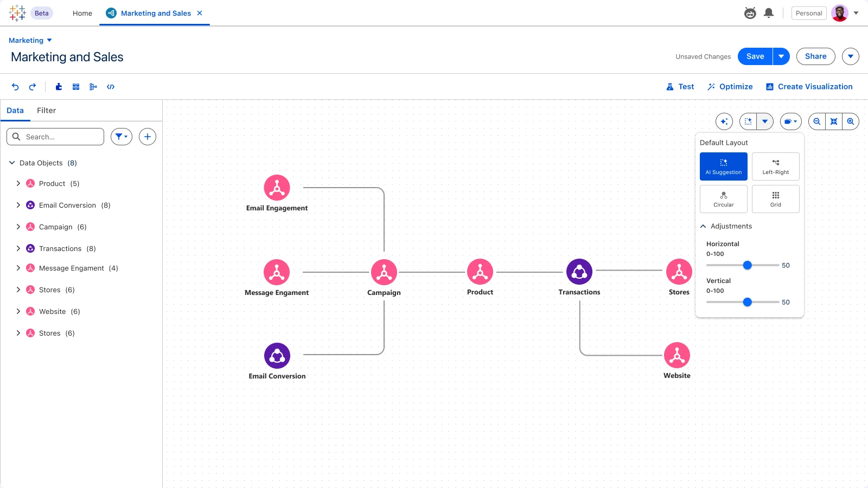Open the Save dropdown arrow

click(781, 56)
